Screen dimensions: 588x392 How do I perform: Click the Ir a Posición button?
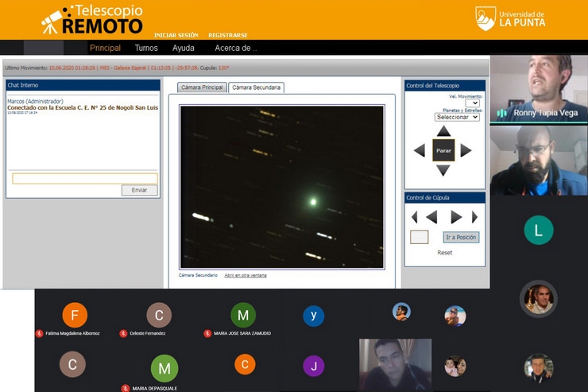coord(461,237)
